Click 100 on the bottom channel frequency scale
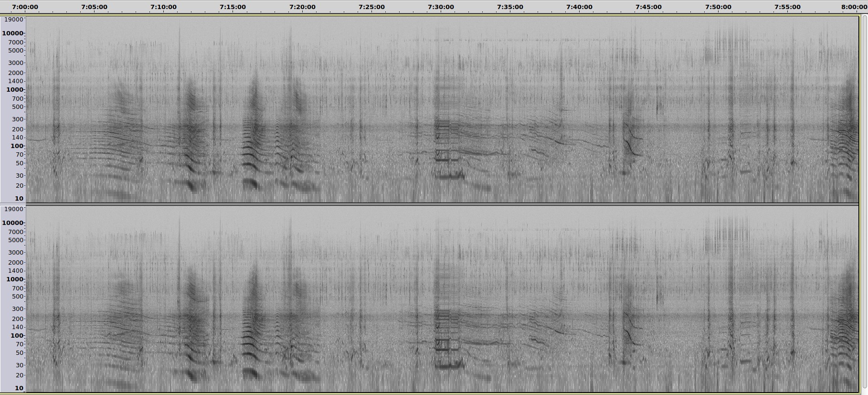This screenshot has height=395, width=868. (16, 336)
